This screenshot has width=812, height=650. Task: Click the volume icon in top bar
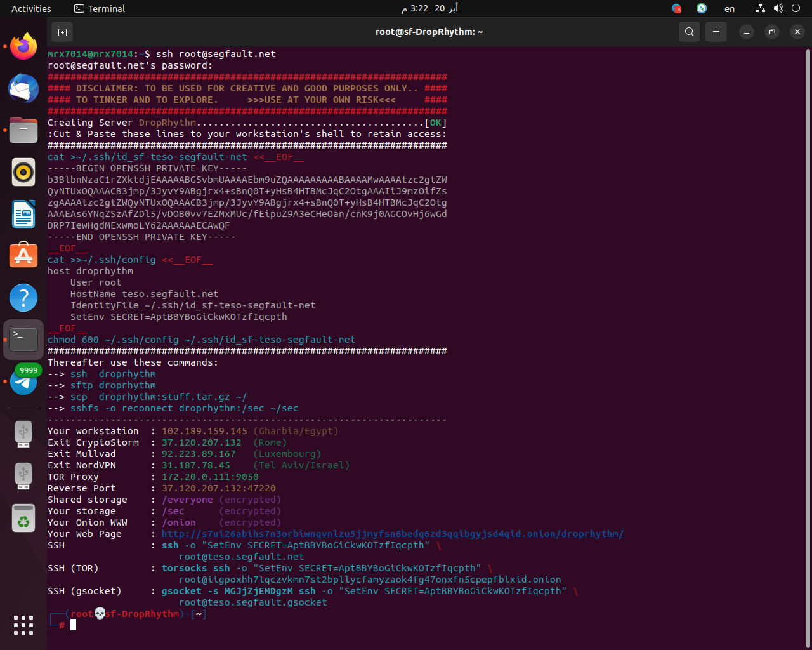pos(778,8)
